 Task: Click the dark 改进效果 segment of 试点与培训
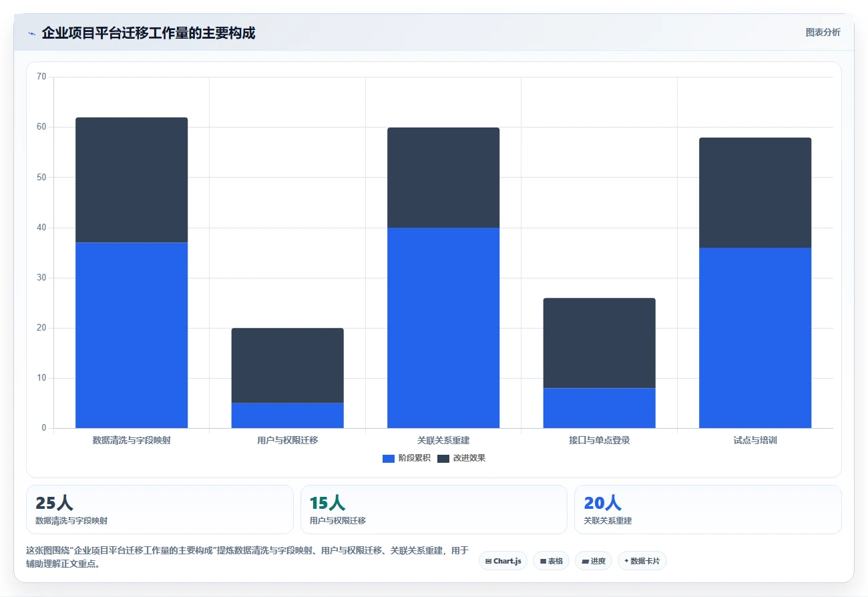coord(755,193)
